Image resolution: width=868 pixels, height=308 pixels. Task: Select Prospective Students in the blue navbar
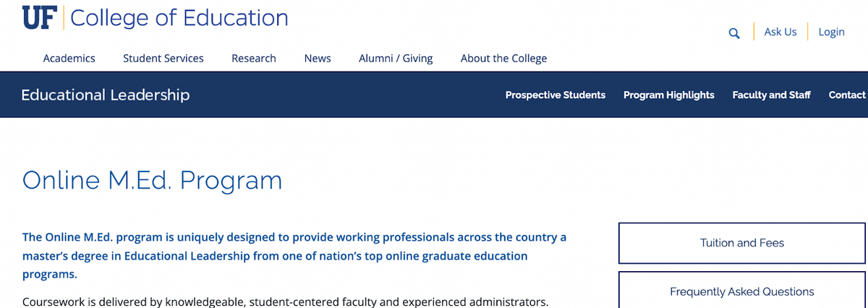(556, 95)
